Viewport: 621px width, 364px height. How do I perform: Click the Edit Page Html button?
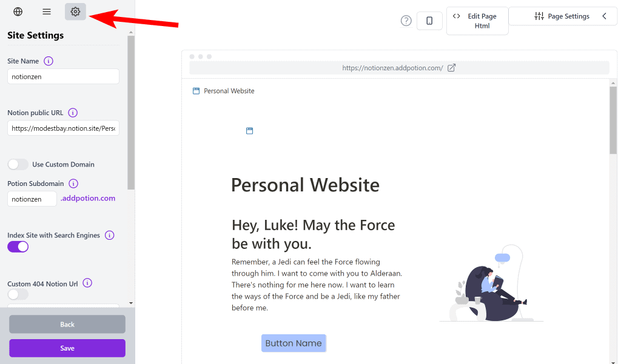pos(477,21)
